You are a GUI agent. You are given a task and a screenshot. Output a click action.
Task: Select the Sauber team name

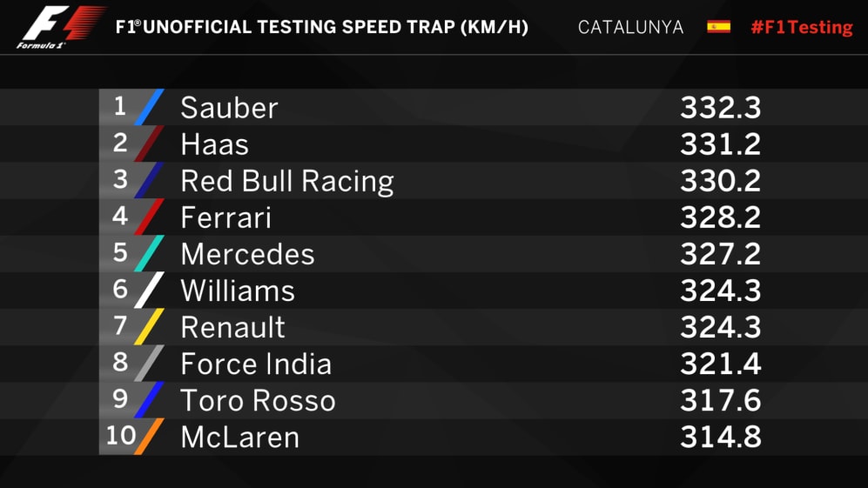[x=229, y=108]
